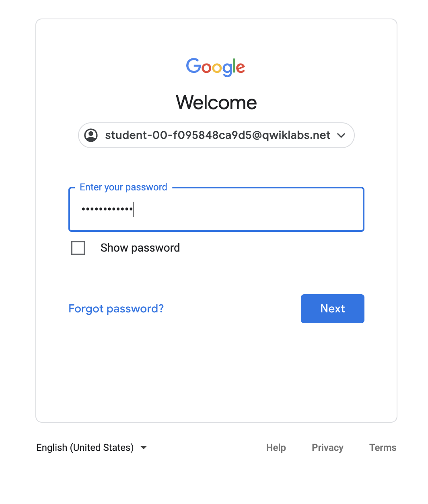
Task: Enable password visibility via Show password
Action: (78, 248)
